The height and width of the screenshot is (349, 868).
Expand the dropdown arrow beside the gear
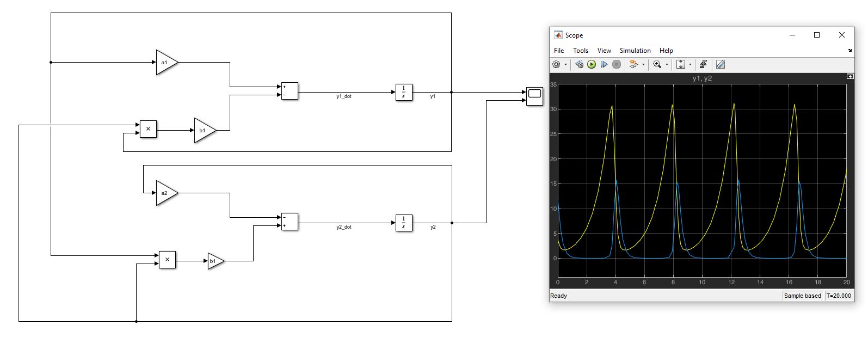(565, 65)
